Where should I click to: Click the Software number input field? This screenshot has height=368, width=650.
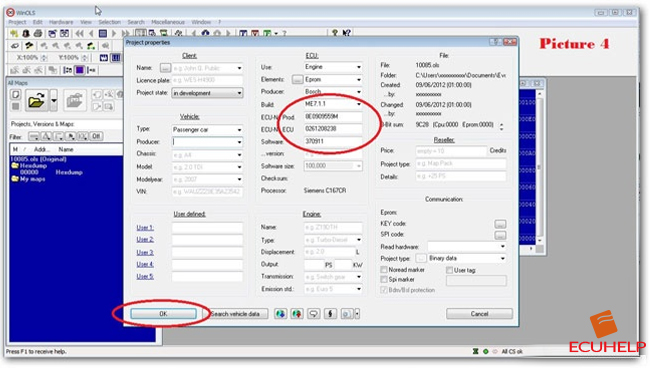(333, 141)
